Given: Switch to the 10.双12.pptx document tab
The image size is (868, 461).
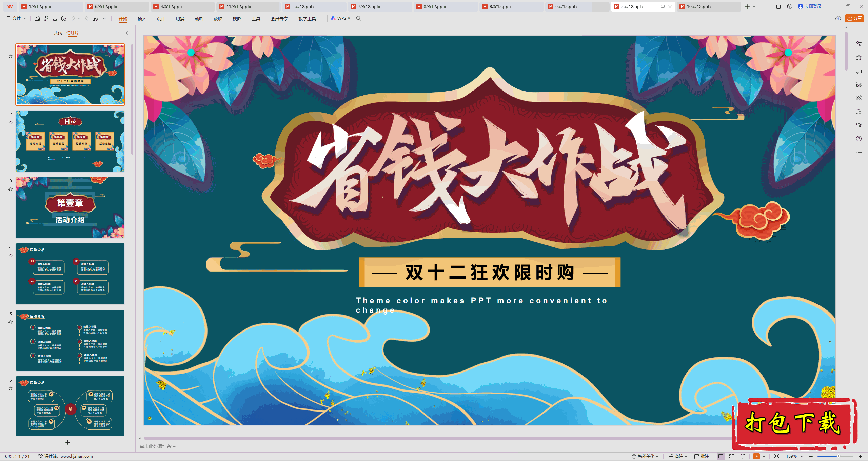Looking at the screenshot, I should (x=708, y=6).
